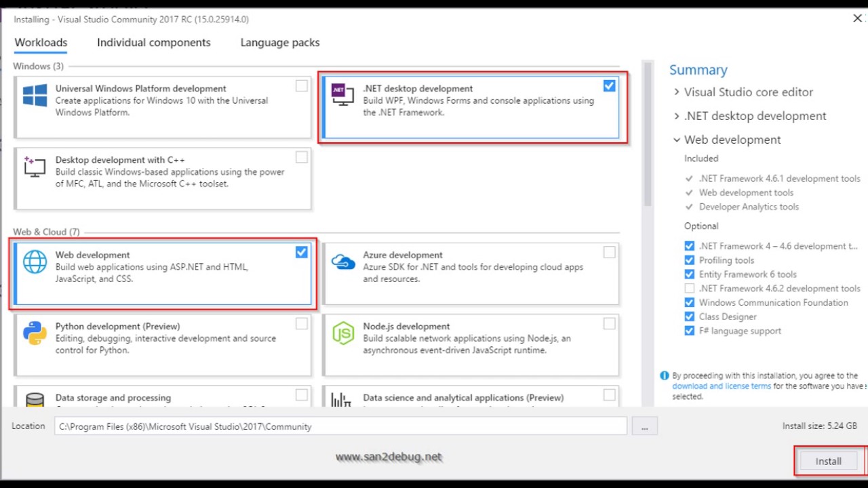Uncheck .NET Framework 4 – 4.6 development tools option

coord(690,246)
